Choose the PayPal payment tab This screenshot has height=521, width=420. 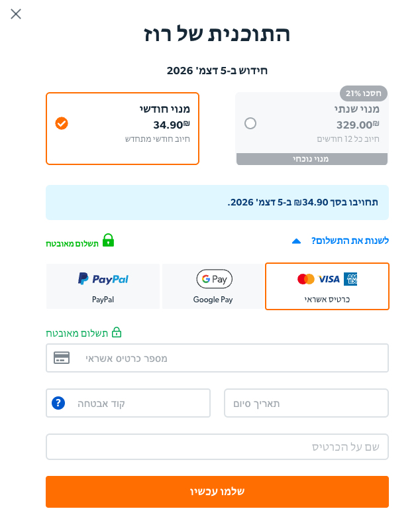[103, 286]
